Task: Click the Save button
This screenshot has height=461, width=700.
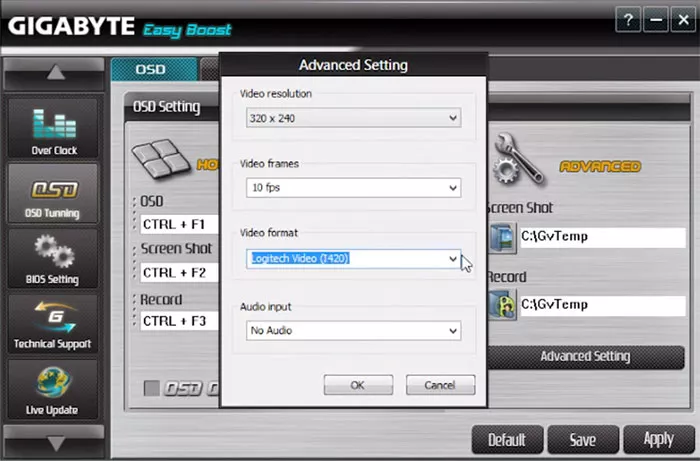Action: [x=583, y=440]
